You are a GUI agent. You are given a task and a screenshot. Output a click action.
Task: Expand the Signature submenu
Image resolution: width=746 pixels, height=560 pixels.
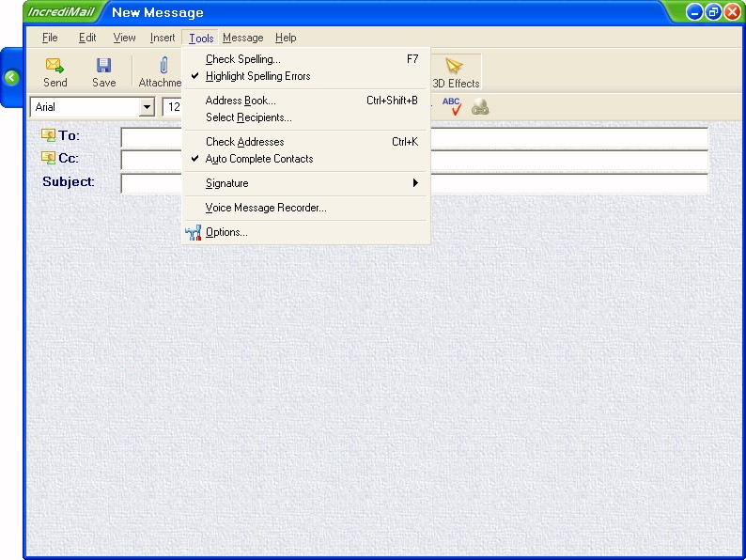tap(306, 183)
